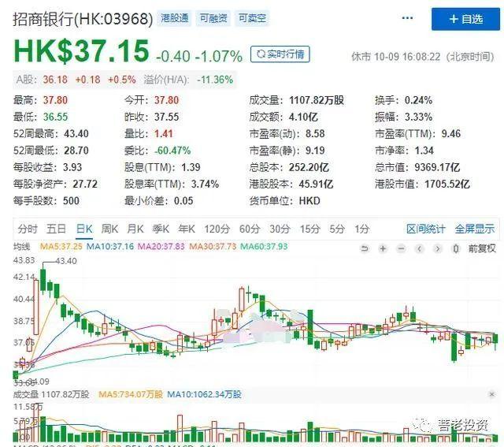The image size is (504, 447).
Task: Click the volume MA10:1062.34万股 label
Action: (x=204, y=394)
